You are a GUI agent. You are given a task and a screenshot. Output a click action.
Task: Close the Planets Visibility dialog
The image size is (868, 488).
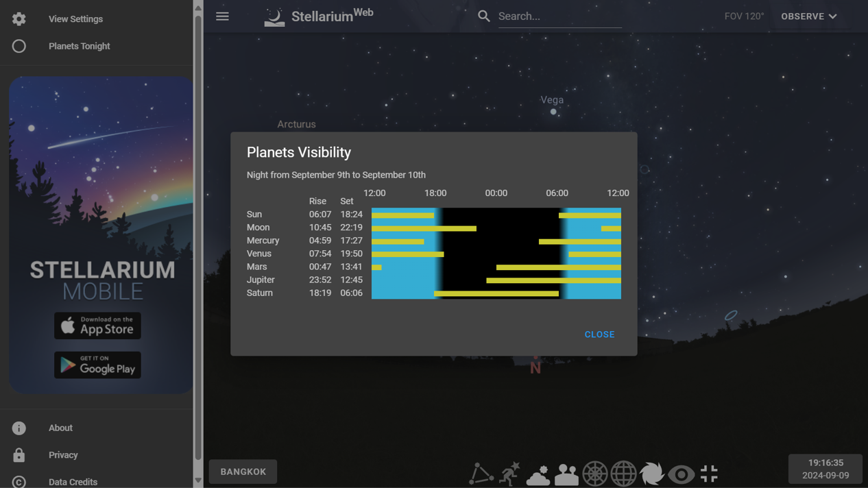pyautogui.click(x=599, y=334)
